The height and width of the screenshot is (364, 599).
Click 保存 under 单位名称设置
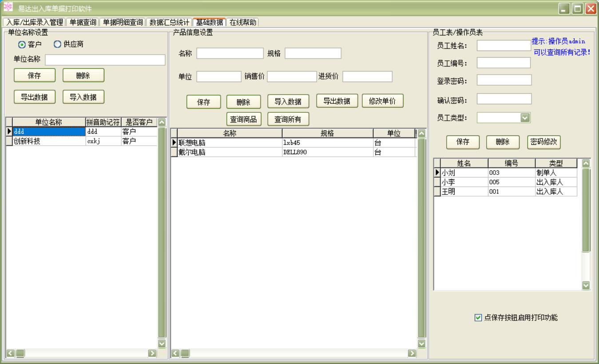pos(35,75)
